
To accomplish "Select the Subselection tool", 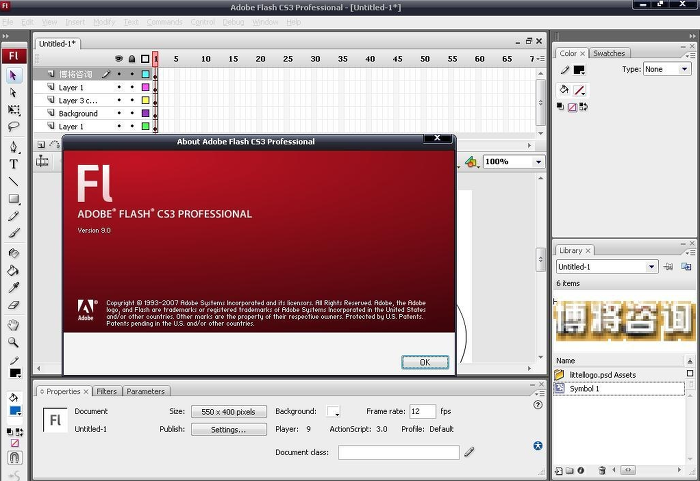I will click(13, 92).
